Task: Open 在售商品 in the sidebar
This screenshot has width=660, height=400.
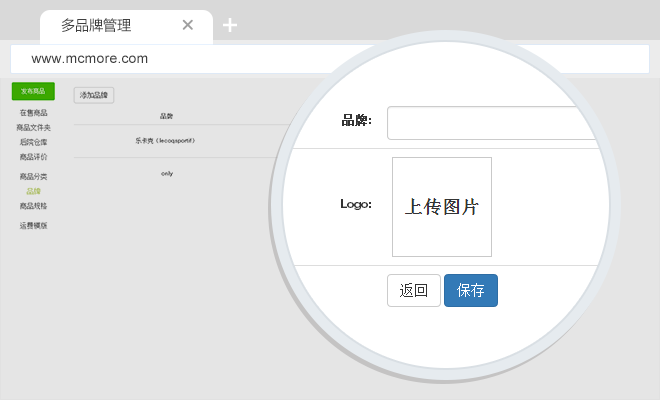Action: coord(33,113)
